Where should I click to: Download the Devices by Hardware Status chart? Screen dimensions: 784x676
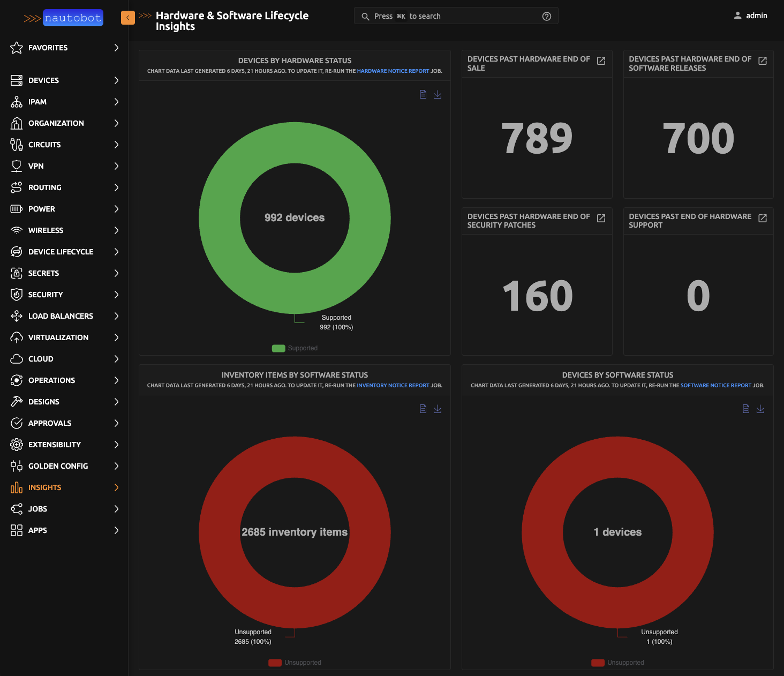(x=438, y=94)
